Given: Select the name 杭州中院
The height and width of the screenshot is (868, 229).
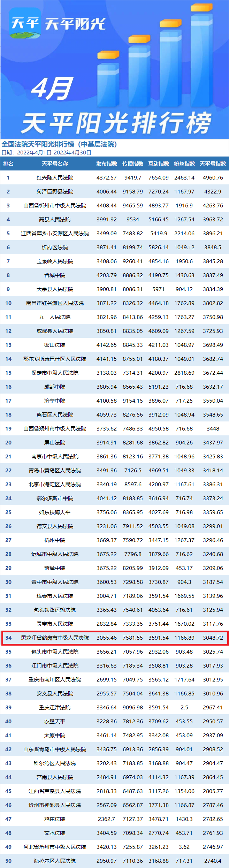Looking at the screenshot, I should pos(55,540).
